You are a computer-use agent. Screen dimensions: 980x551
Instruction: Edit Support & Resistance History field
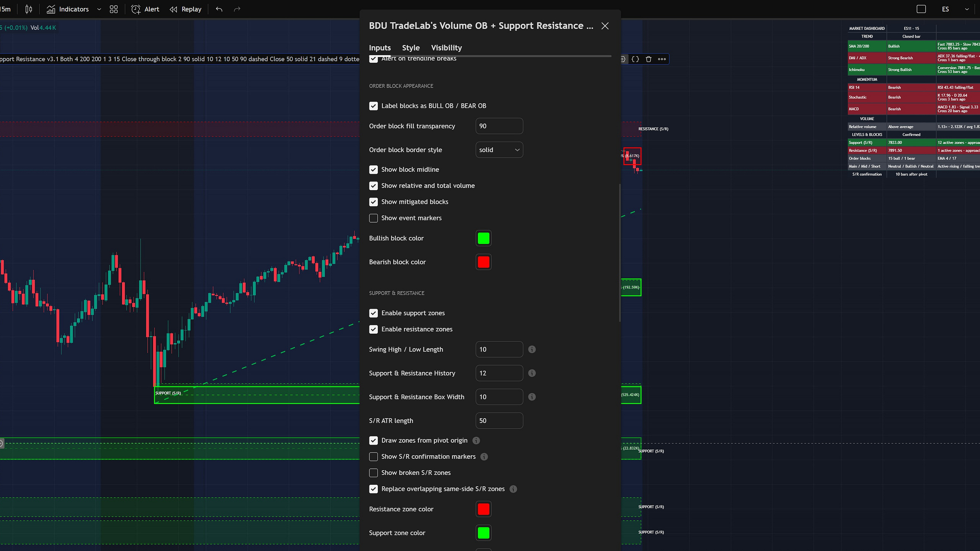499,373
